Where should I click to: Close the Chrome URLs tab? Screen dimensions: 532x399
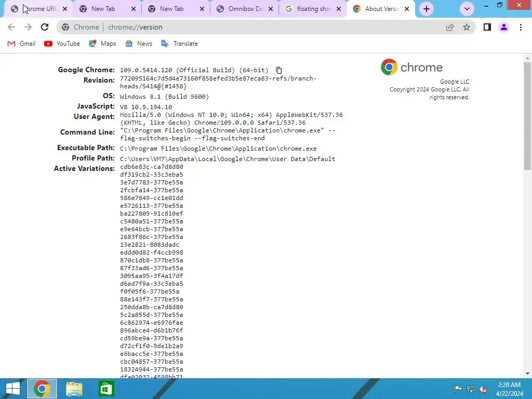(65, 9)
